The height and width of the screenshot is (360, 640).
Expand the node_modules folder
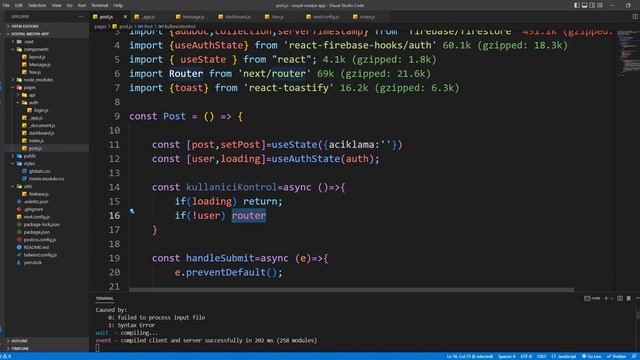[x=38, y=80]
